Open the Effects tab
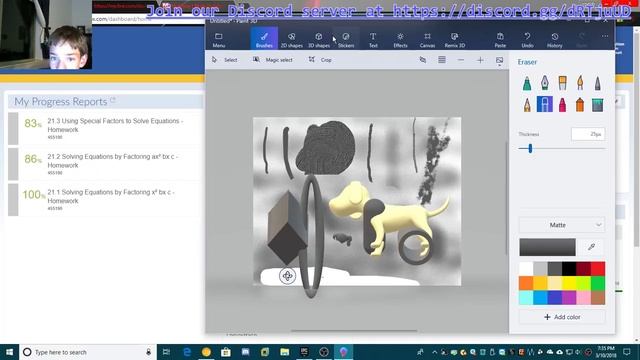 [x=400, y=39]
